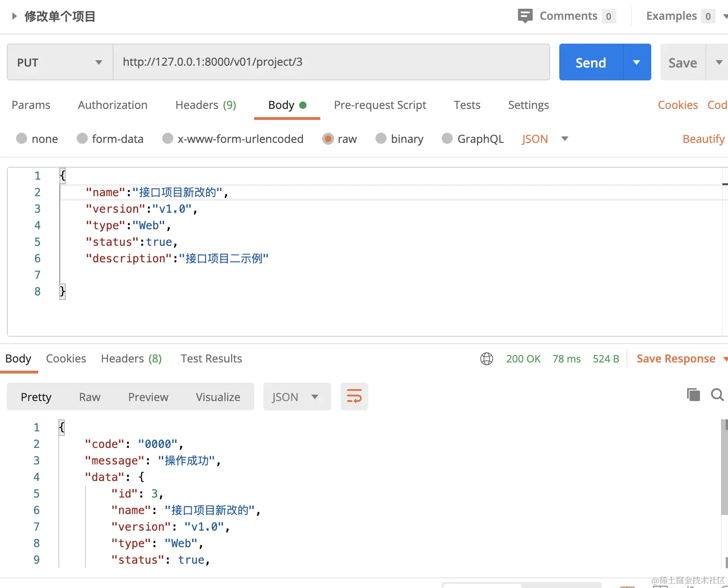
Task: Toggle word wrap in response body
Action: coord(354,396)
